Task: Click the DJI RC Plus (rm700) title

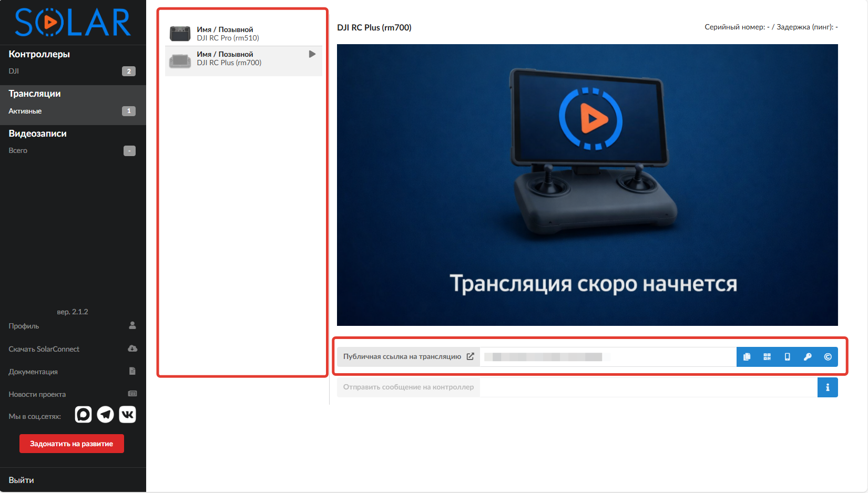Action: [x=374, y=27]
